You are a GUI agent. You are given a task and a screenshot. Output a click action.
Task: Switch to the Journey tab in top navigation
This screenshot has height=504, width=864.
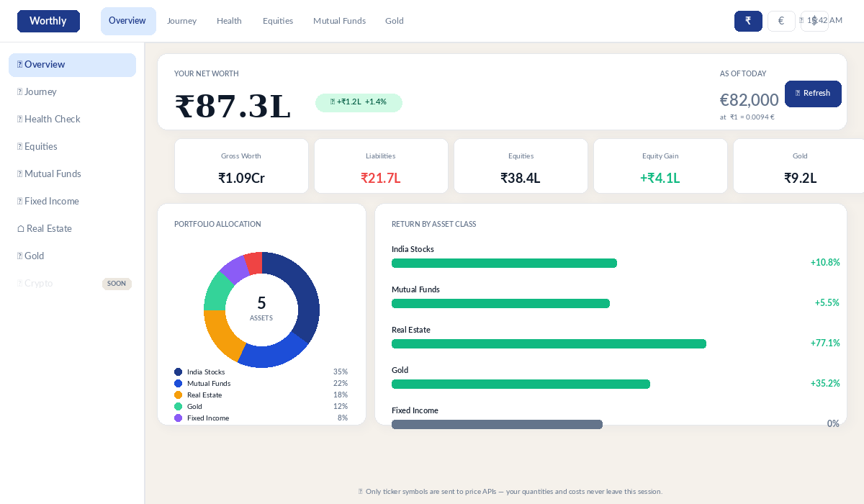[x=181, y=21]
